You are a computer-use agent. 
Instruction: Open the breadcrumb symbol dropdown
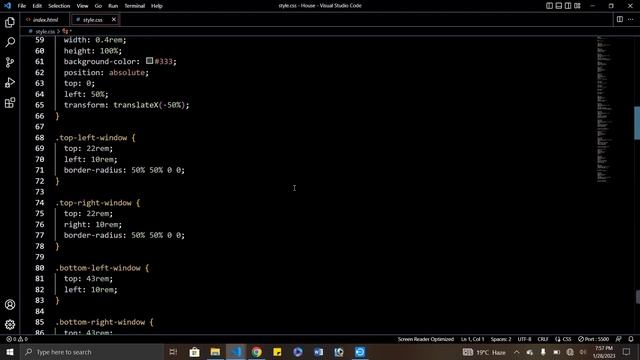(x=67, y=31)
